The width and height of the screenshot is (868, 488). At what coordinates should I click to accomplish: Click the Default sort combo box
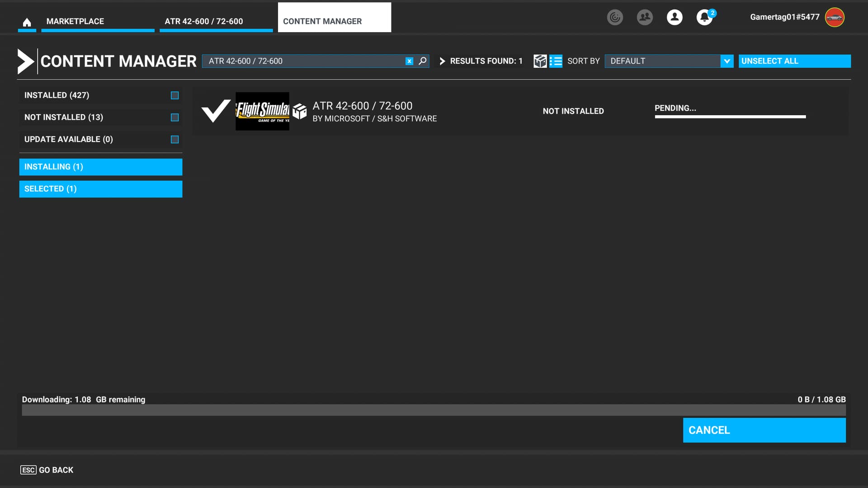coord(662,61)
